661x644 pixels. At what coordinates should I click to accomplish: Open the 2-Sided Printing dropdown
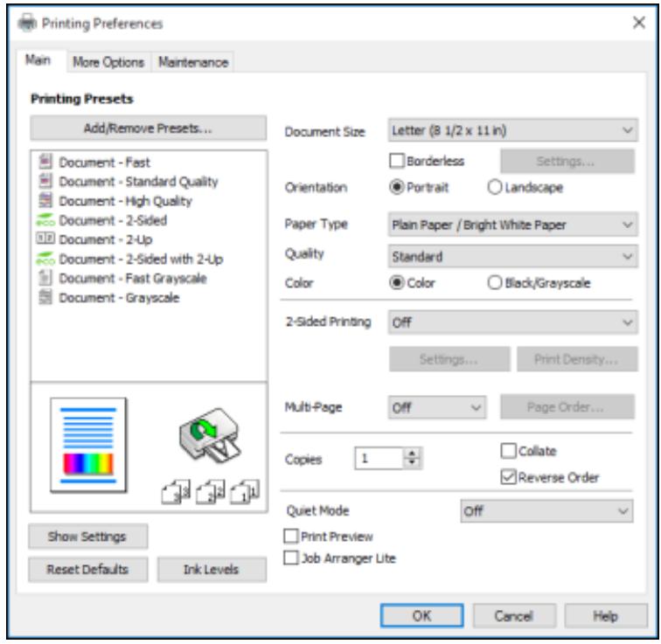(512, 322)
